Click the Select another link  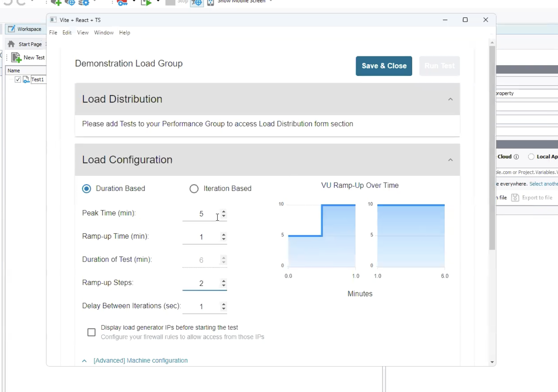pyautogui.click(x=543, y=184)
